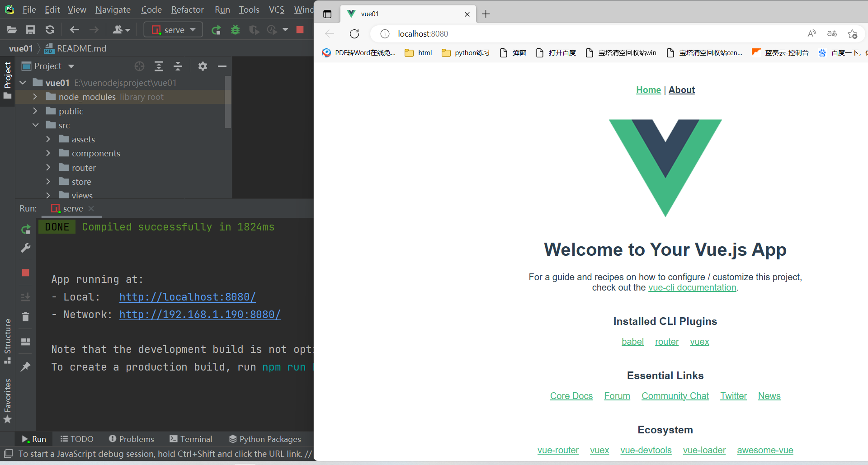
Task: Open the browser tab actions menu icon
Action: tap(327, 14)
